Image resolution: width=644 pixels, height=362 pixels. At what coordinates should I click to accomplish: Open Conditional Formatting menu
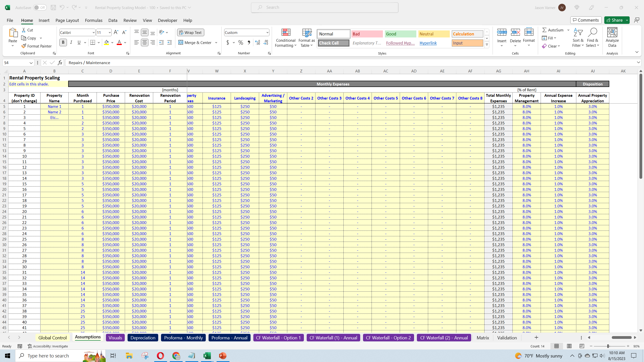[286, 38]
